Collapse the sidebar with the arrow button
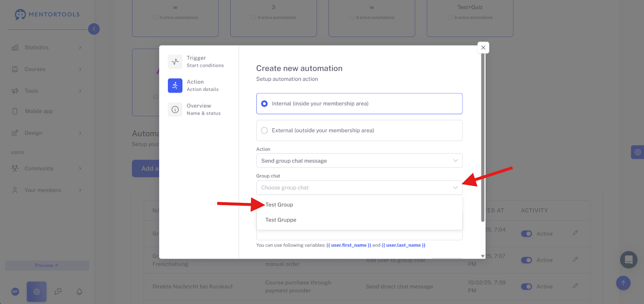 94,29
